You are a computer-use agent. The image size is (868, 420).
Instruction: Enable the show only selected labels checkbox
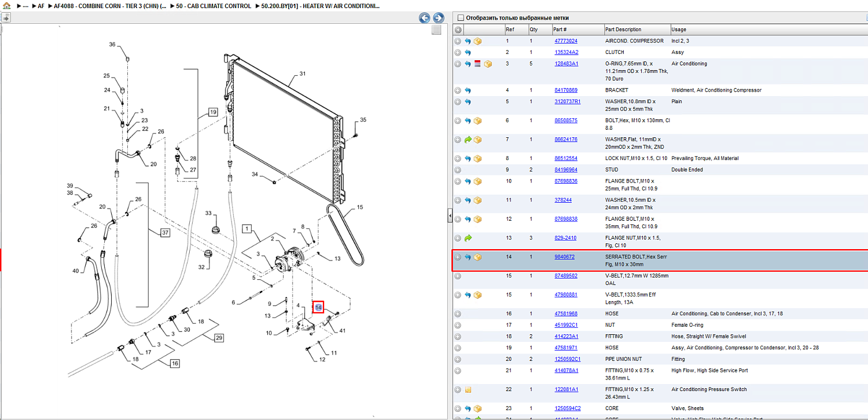click(x=461, y=18)
